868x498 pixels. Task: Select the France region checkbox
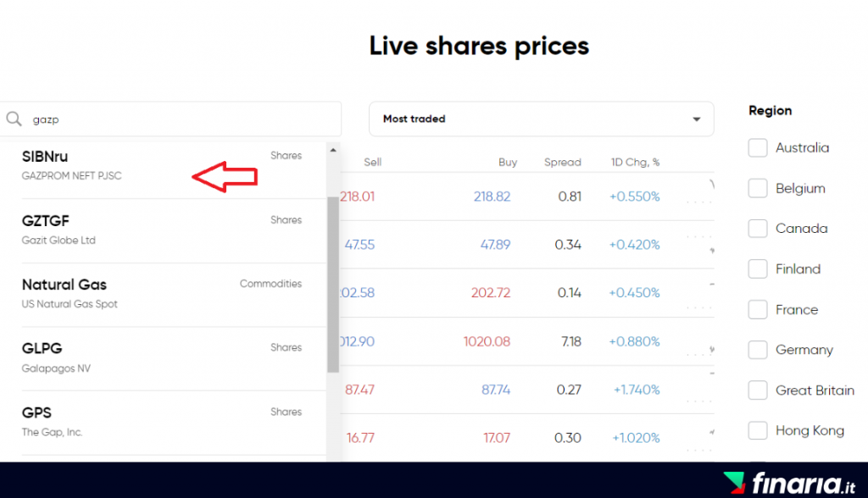point(758,310)
